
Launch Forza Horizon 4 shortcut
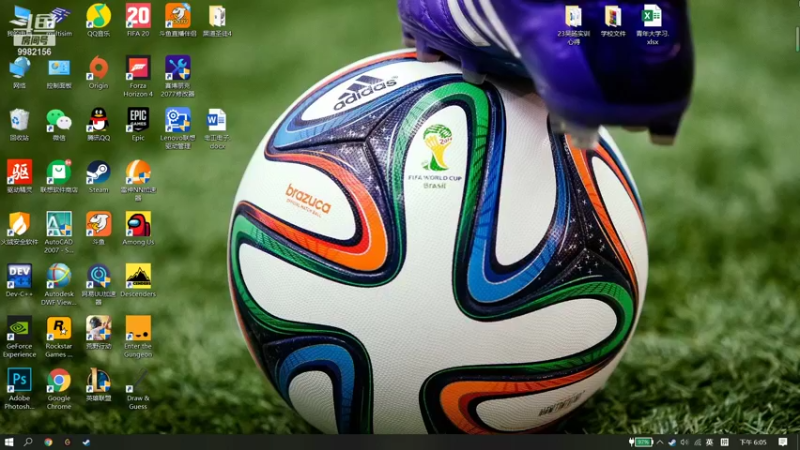138,76
